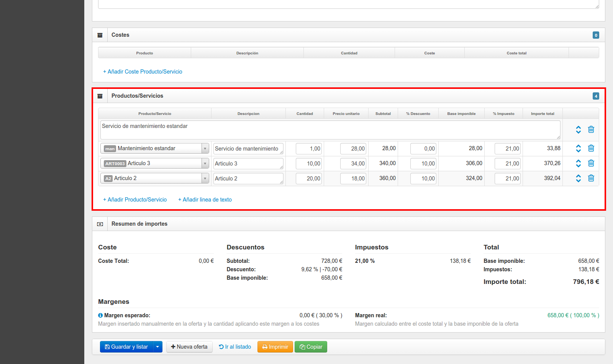
Task: Click the Resumen de importes money icon
Action: click(x=100, y=224)
